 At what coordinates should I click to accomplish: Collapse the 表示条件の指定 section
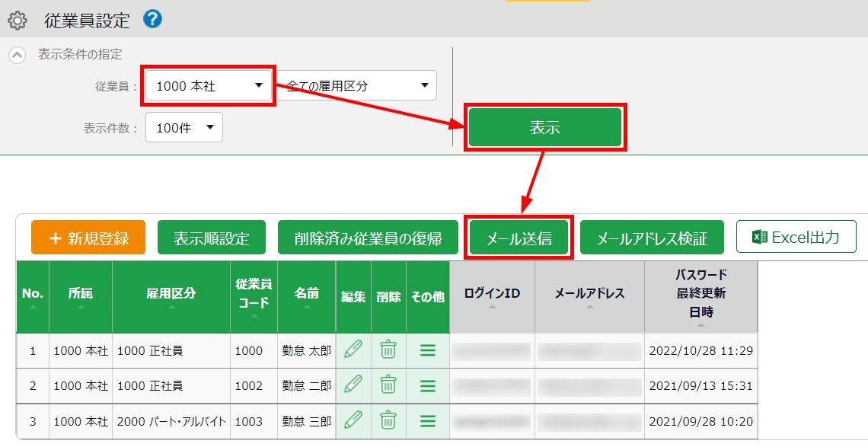[16, 55]
